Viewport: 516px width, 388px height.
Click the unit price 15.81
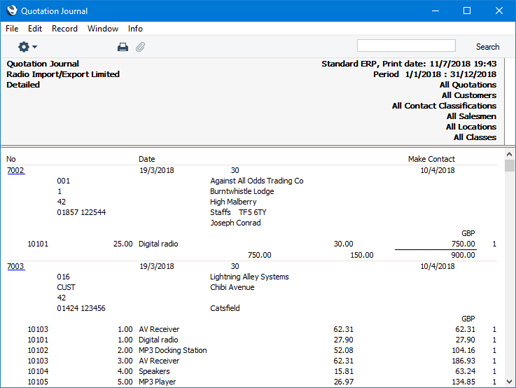point(344,371)
